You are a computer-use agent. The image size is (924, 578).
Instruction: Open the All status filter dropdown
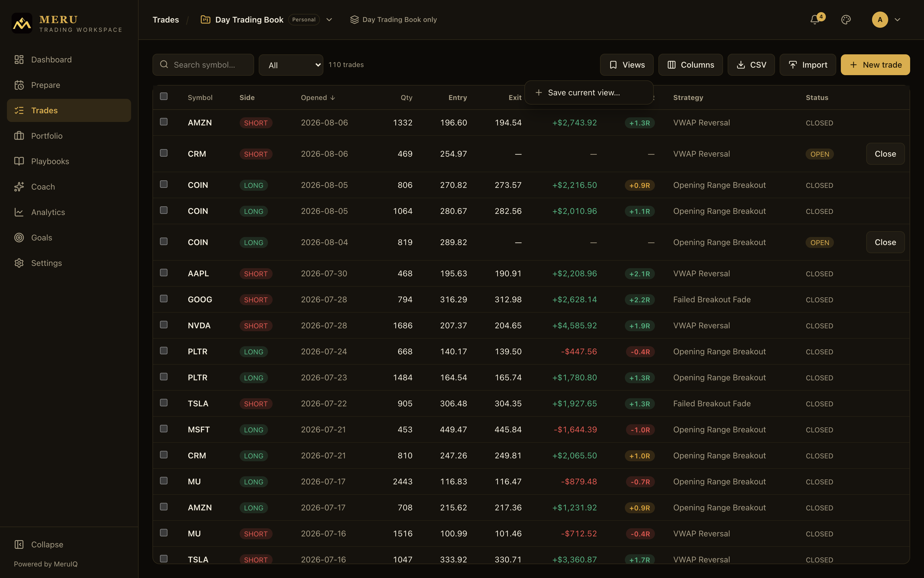(x=291, y=65)
